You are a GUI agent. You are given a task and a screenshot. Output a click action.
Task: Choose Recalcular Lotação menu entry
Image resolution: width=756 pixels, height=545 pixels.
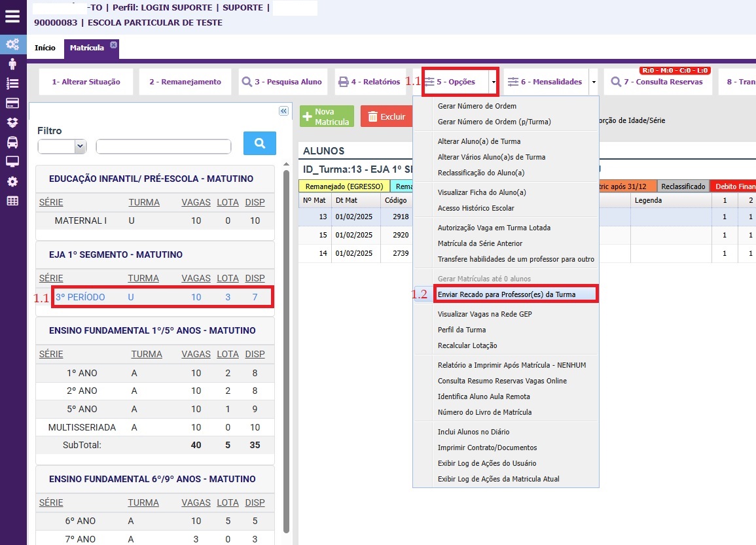tap(467, 345)
